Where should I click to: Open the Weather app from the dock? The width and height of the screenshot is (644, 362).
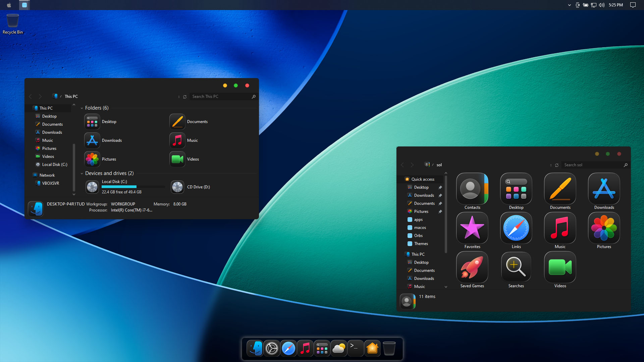pyautogui.click(x=339, y=348)
